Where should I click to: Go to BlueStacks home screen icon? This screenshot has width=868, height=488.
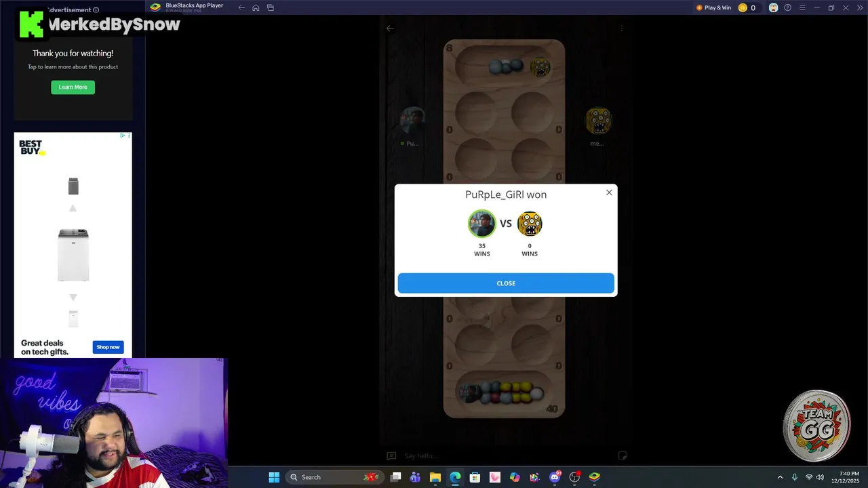[256, 7]
